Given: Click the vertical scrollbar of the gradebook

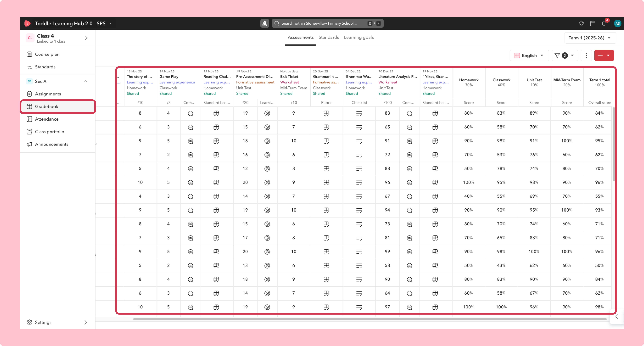Looking at the screenshot, I should pyautogui.click(x=613, y=144).
